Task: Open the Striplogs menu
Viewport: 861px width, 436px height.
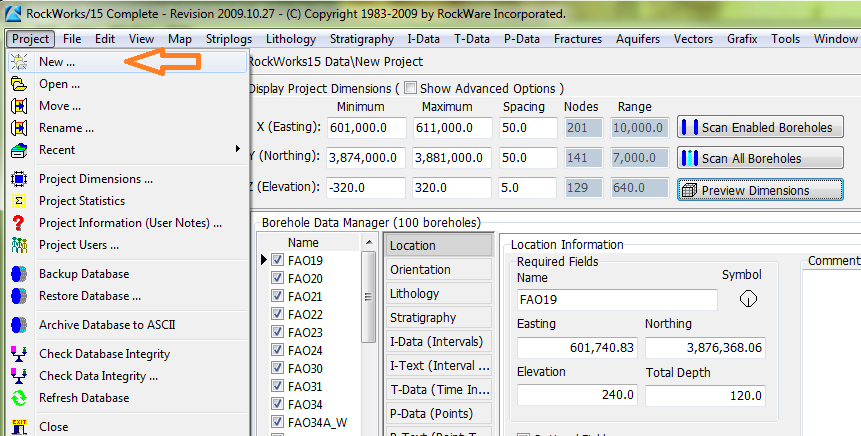Action: [228, 39]
